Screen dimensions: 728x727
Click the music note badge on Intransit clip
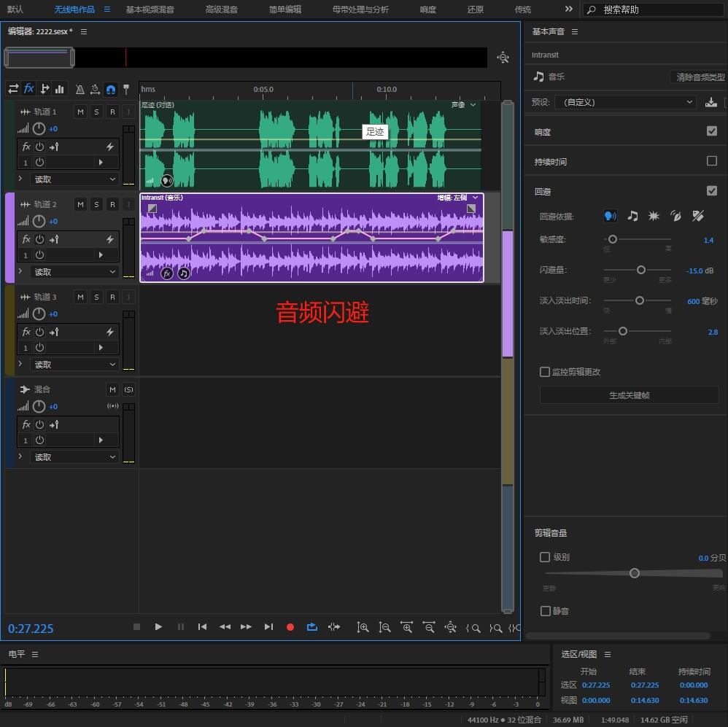point(184,273)
